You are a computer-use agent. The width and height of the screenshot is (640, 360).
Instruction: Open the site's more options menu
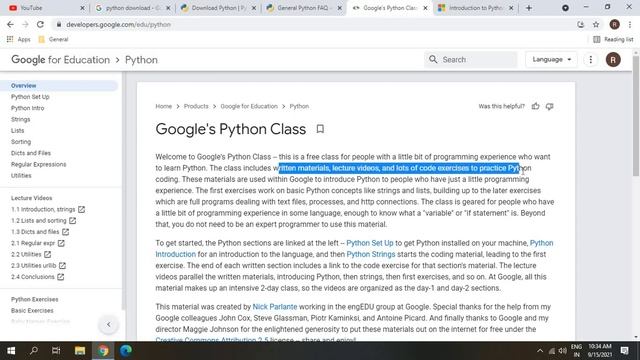591,60
